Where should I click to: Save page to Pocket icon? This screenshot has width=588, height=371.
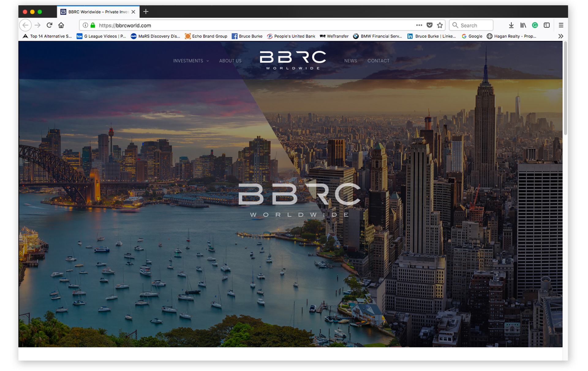click(x=429, y=25)
